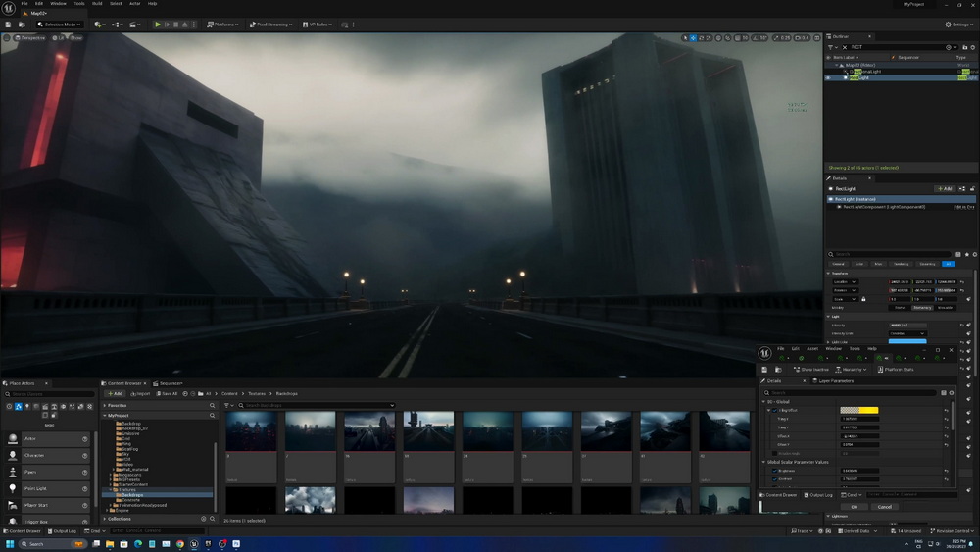The width and height of the screenshot is (980, 552).
Task: Click search icon in Favorites header
Action: coord(212,405)
